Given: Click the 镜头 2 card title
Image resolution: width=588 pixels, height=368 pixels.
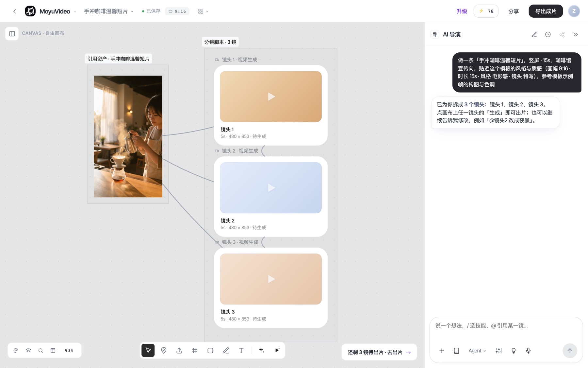Looking at the screenshot, I should 228,220.
